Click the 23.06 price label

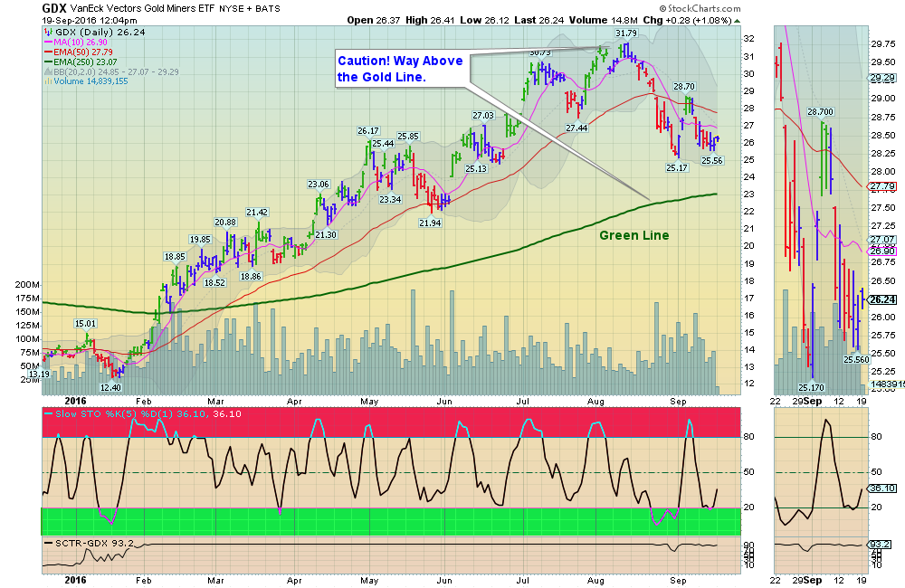pos(318,185)
